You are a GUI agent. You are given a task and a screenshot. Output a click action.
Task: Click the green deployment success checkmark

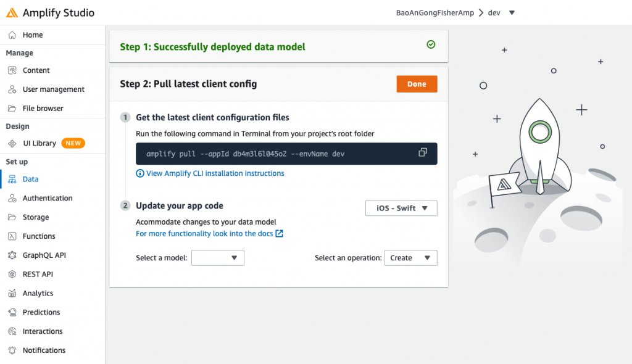[431, 44]
